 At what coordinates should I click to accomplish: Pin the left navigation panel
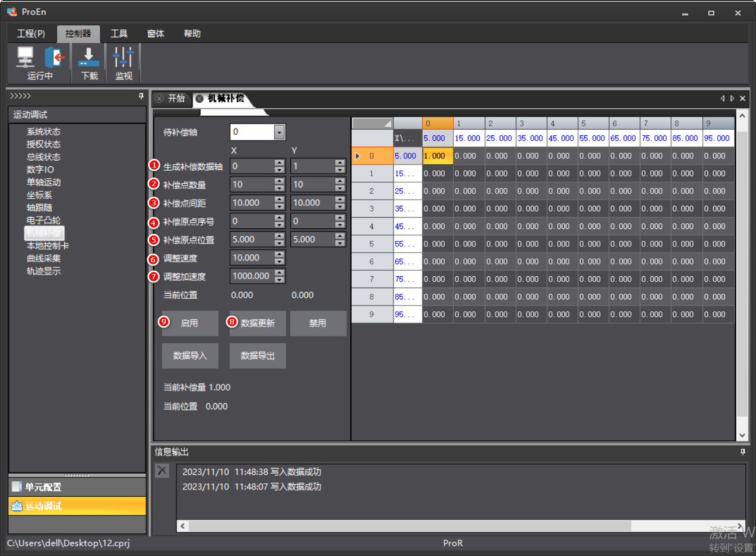[141, 96]
